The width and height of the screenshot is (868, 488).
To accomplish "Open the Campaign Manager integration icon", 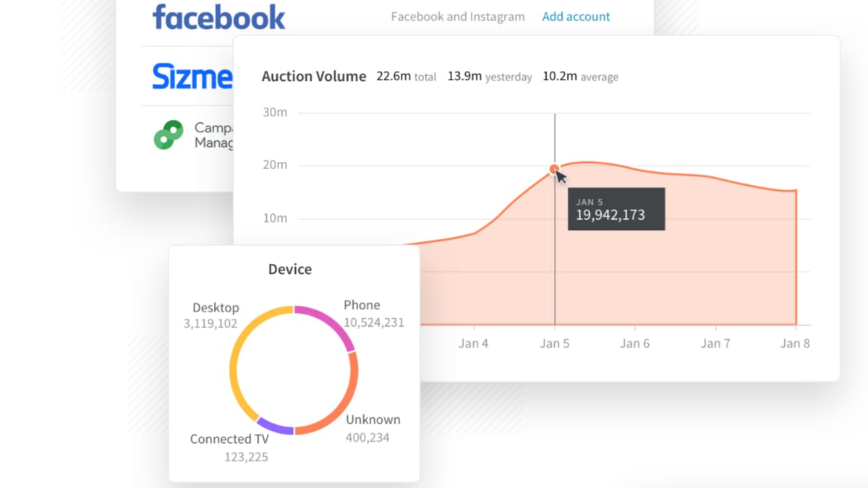I will pos(169,134).
